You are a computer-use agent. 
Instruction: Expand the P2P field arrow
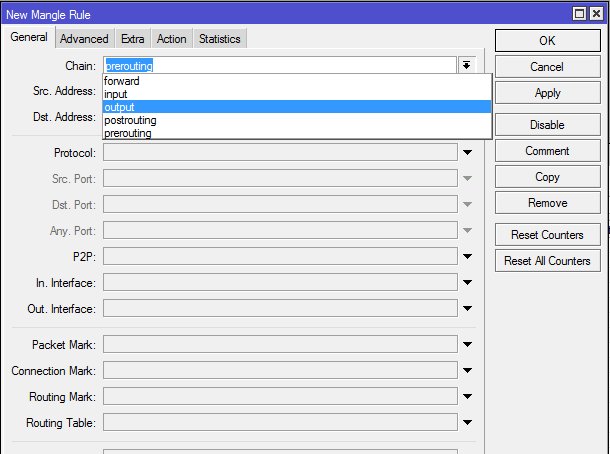click(467, 257)
